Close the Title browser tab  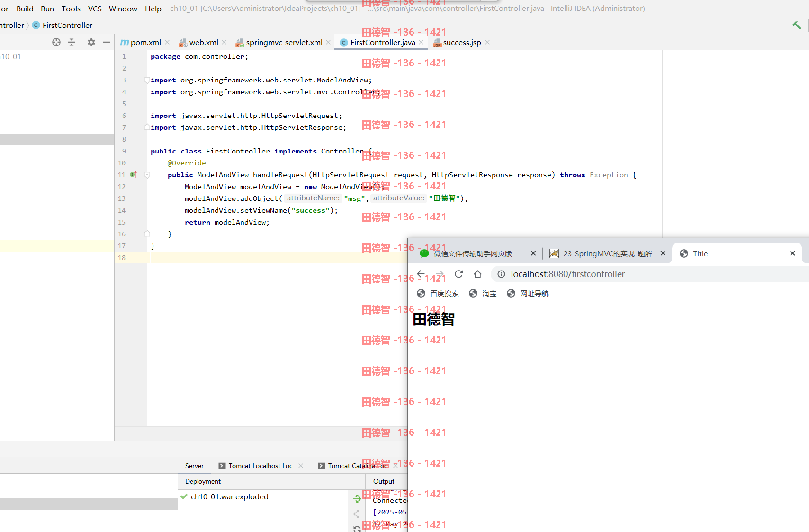tap(792, 253)
